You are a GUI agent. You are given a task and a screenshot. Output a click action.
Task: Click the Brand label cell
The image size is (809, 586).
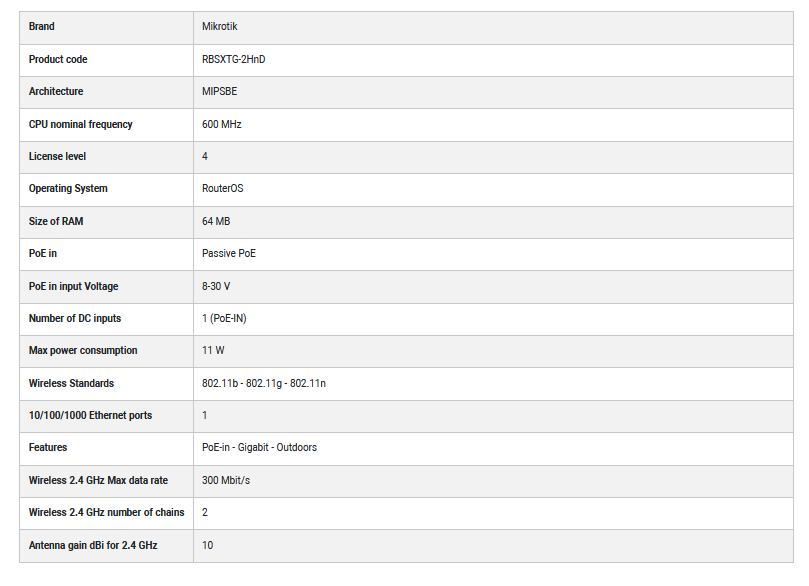[x=42, y=27]
